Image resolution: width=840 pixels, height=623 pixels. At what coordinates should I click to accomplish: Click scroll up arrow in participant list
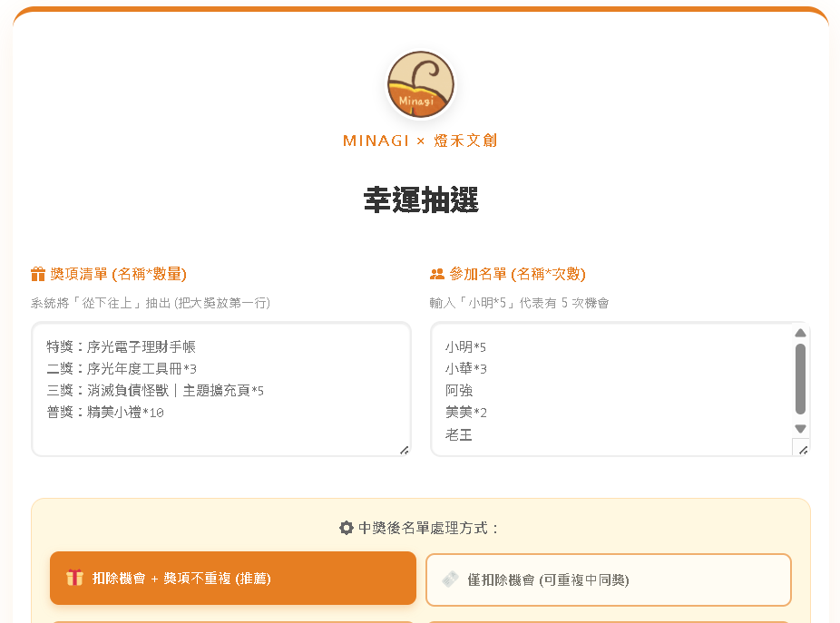[x=800, y=333]
